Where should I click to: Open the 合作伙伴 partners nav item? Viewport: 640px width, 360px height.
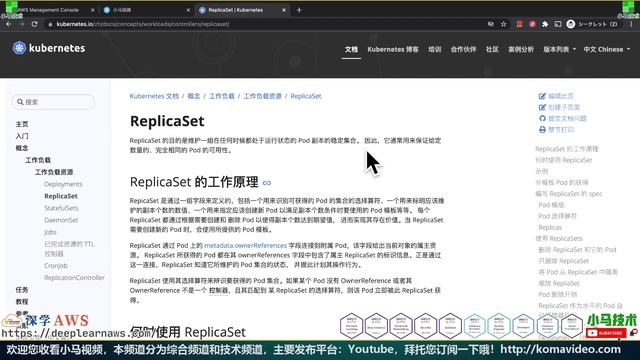(463, 49)
